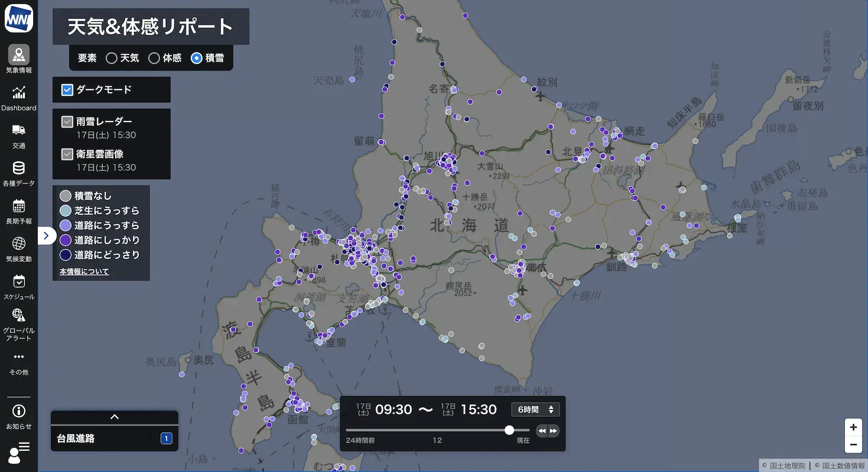Select the 天気 radio button
This screenshot has width=868, height=472.
pyautogui.click(x=111, y=58)
